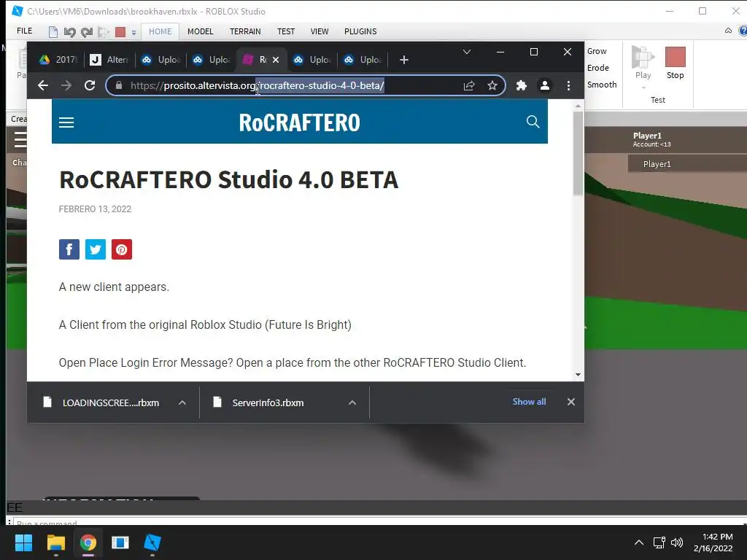
Task: Open the Windows Start menu
Action: coord(23,542)
